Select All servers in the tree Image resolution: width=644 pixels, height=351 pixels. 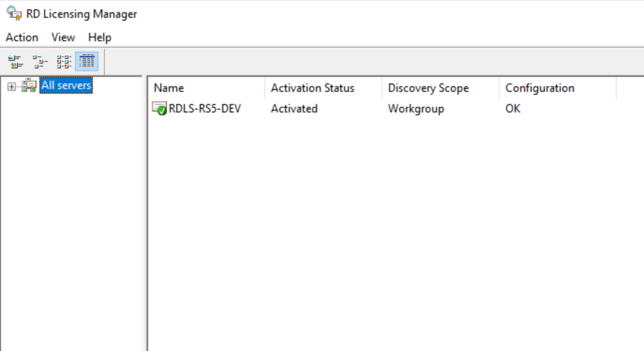(66, 86)
